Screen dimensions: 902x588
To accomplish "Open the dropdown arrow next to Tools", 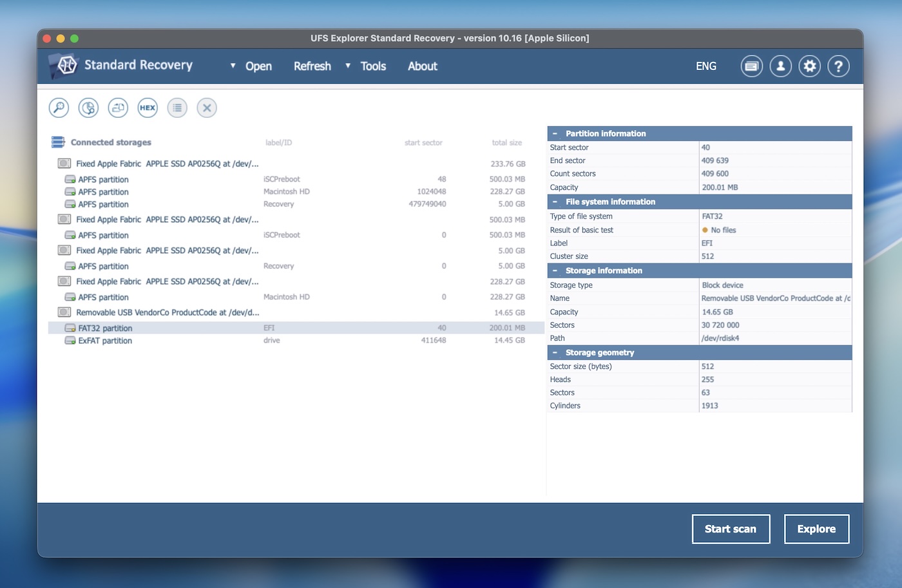I will click(x=348, y=66).
